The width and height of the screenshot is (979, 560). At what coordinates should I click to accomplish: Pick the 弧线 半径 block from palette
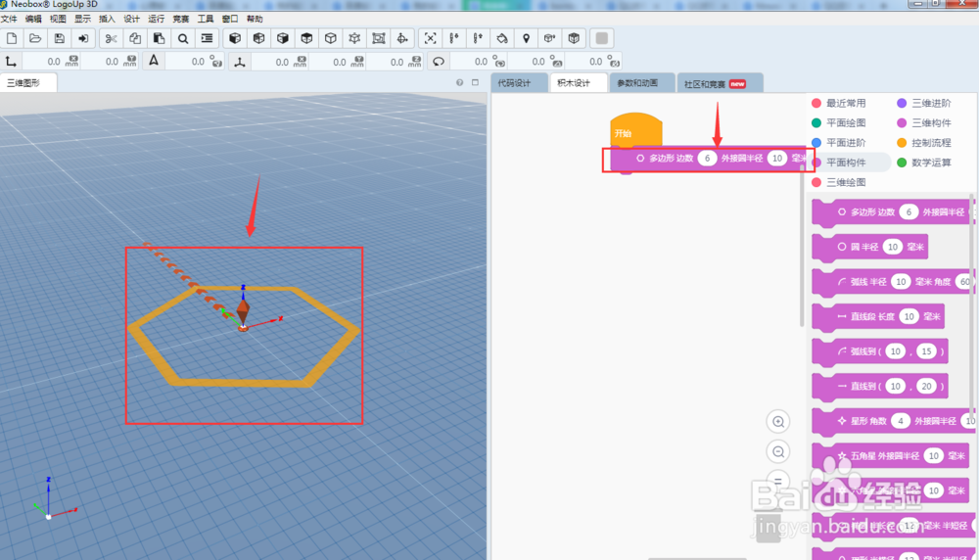coord(894,282)
